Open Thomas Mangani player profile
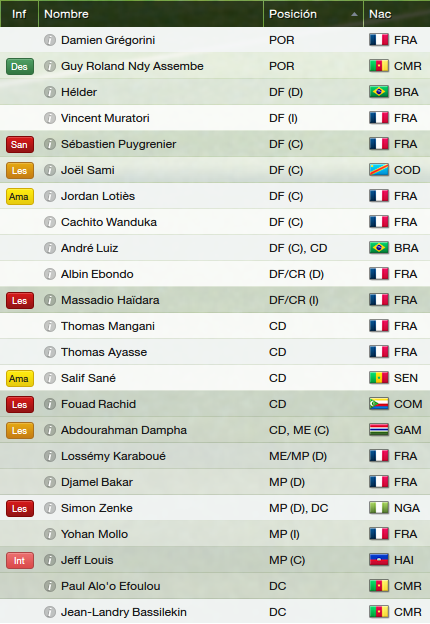 click(x=108, y=326)
